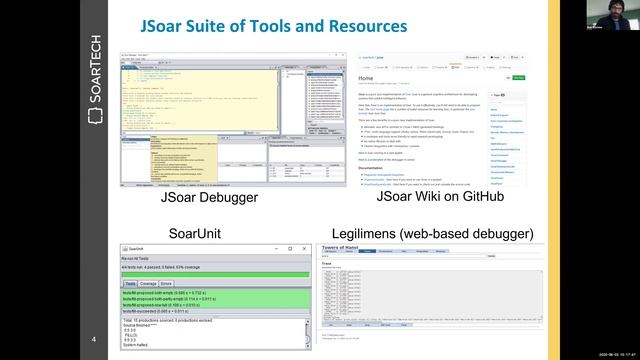Open the Tests tab in SoarUnit

[x=130, y=284]
